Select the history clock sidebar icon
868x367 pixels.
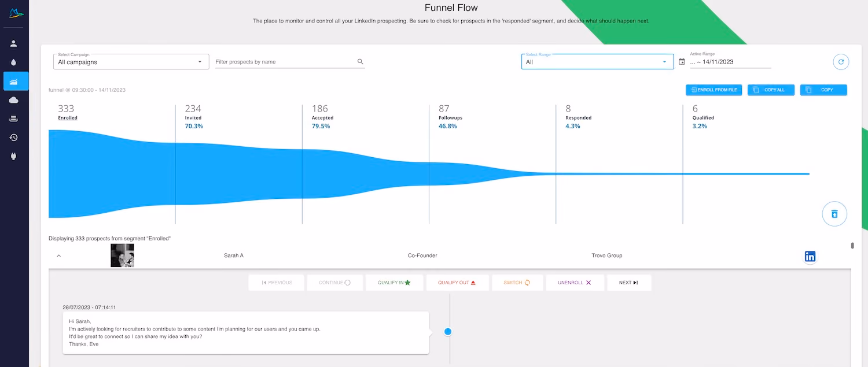point(14,138)
